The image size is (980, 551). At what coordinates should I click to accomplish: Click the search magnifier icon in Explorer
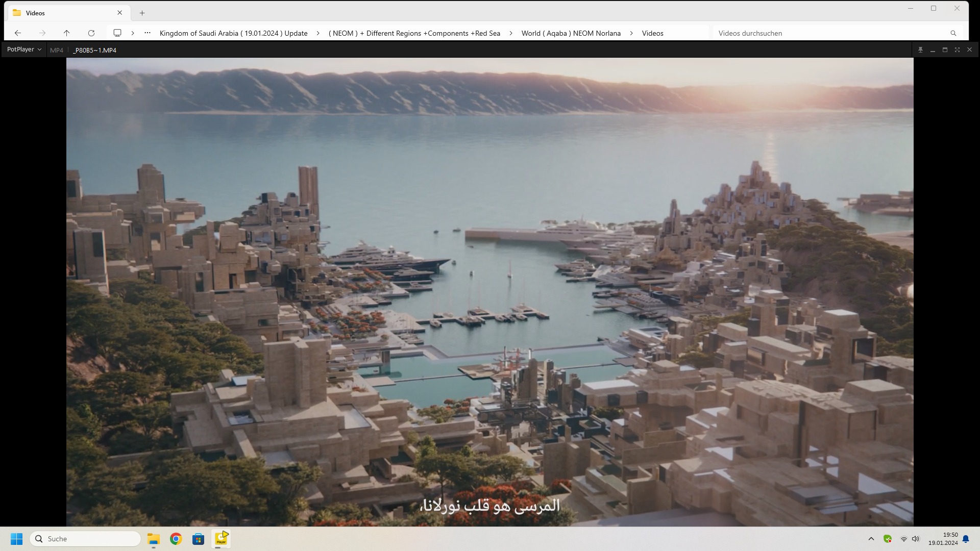(953, 33)
